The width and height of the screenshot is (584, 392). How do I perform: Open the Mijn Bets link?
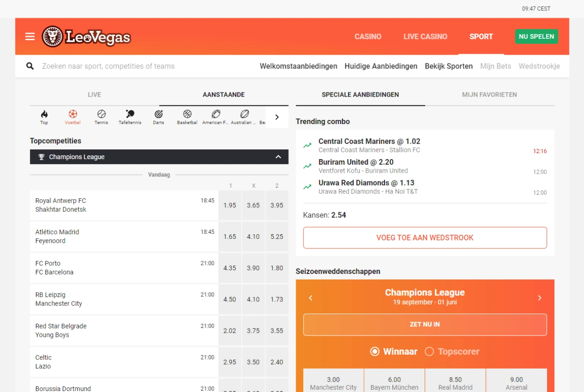click(x=496, y=66)
